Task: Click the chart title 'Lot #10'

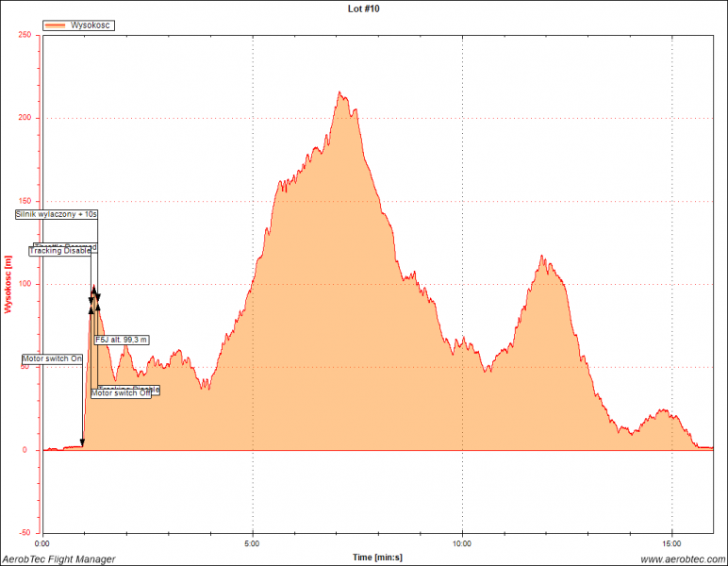Action: (363, 8)
